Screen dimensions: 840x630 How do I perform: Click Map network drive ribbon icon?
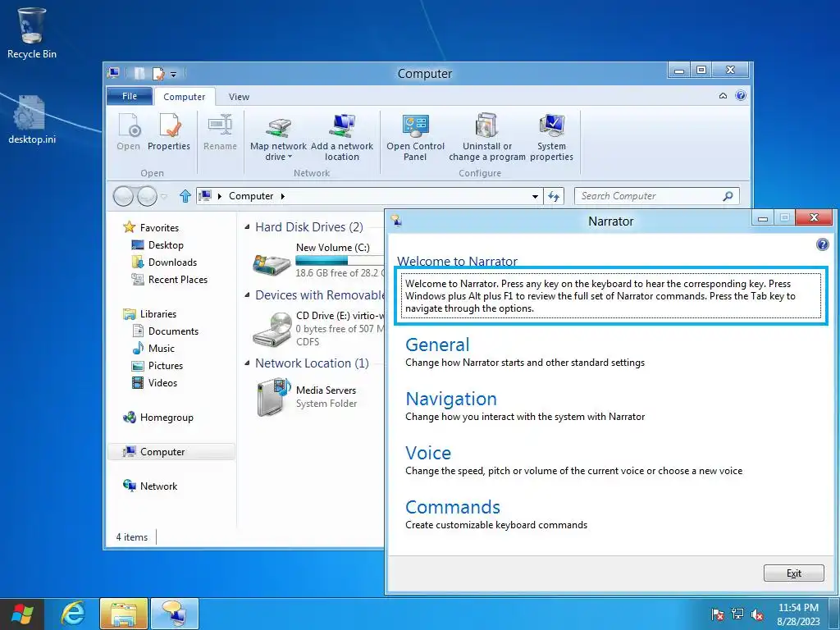[x=278, y=138]
